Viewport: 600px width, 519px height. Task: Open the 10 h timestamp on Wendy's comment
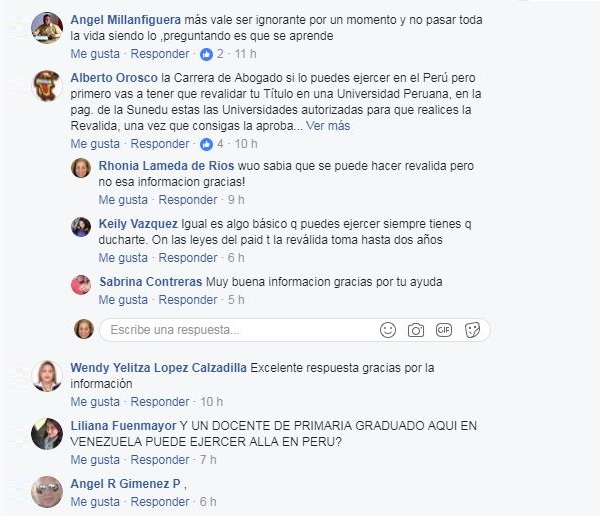point(211,402)
